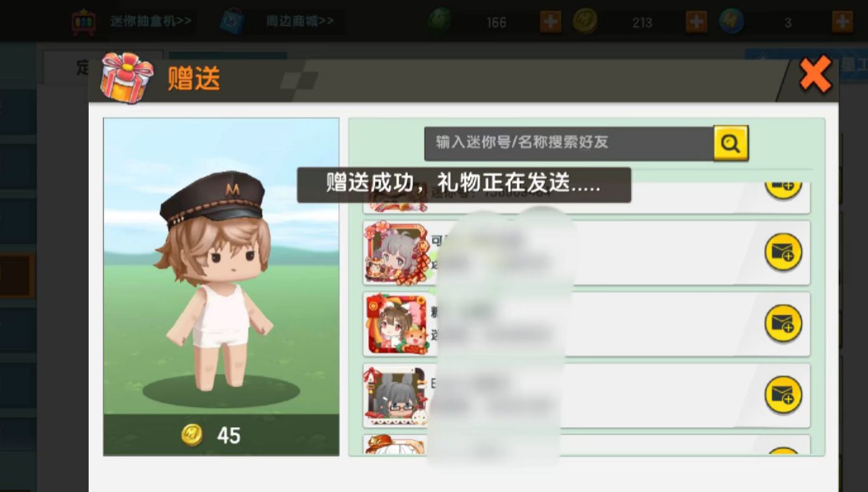Click the character preview with captain hat
The image size is (868, 492).
click(221, 266)
